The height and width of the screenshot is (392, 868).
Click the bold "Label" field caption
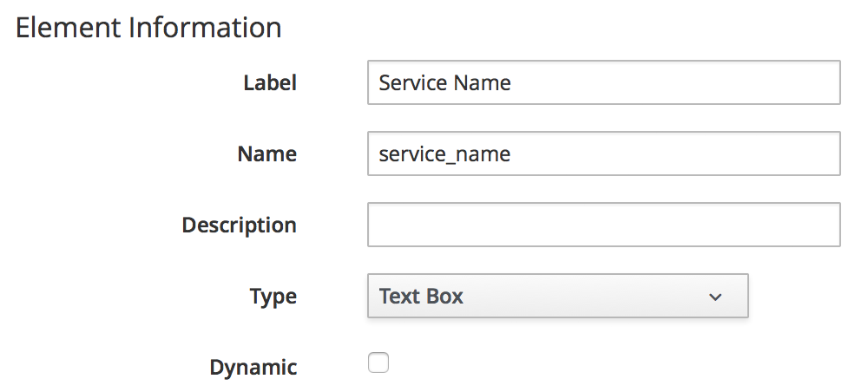click(269, 83)
